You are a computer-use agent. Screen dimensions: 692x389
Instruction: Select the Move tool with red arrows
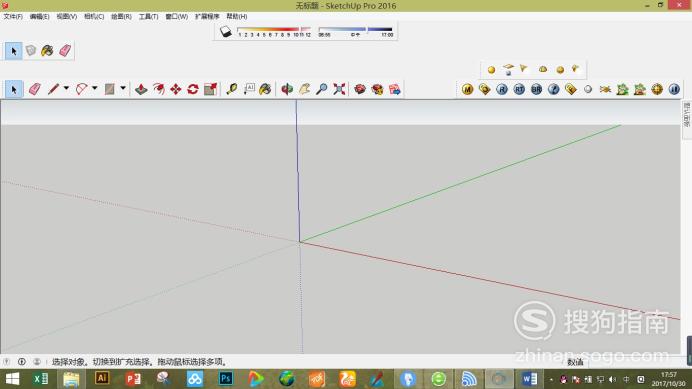tap(176, 89)
